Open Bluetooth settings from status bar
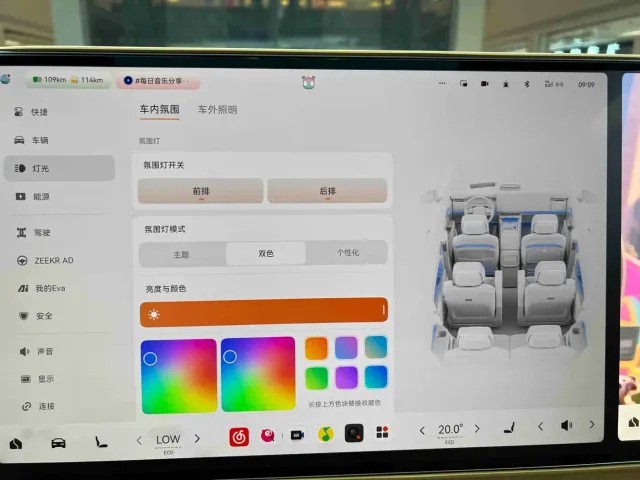This screenshot has height=480, width=640. [x=527, y=84]
